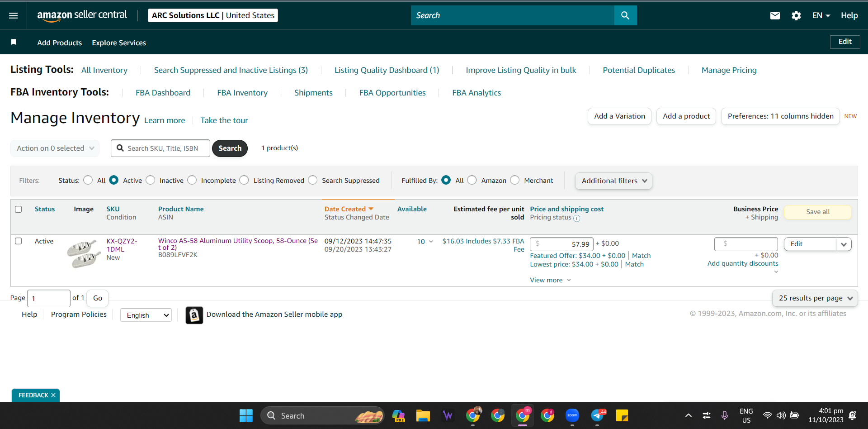Click the battery tray icon
The width and height of the screenshot is (868, 429).
pyautogui.click(x=795, y=415)
